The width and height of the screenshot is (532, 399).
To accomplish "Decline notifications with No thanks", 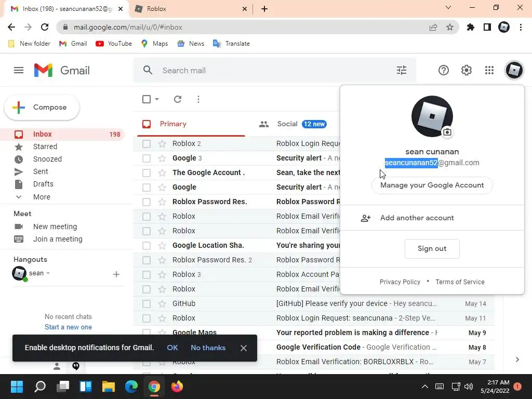I will click(208, 348).
